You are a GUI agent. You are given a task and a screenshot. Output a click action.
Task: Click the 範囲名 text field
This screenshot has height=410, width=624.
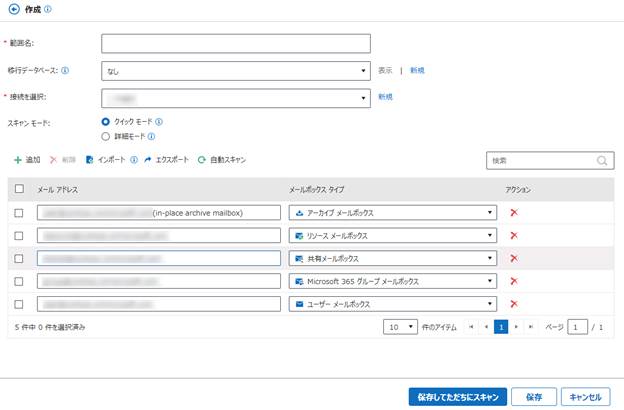[x=236, y=43]
